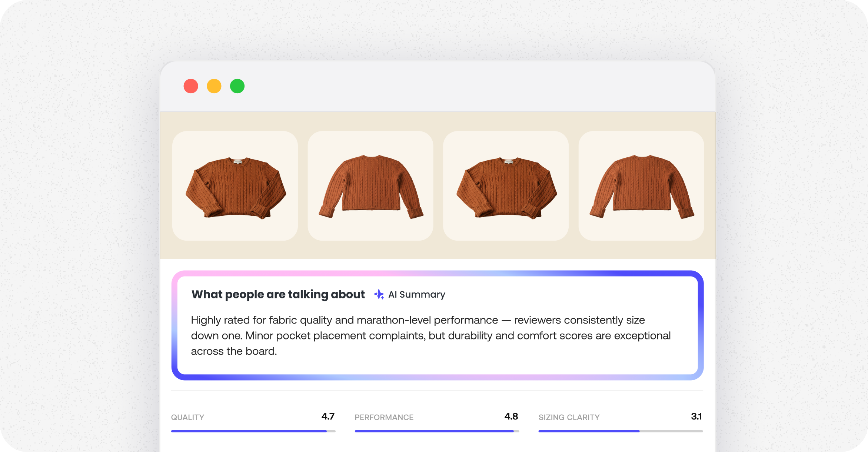868x452 pixels.
Task: Click the QUALITY rating label
Action: pyautogui.click(x=187, y=417)
